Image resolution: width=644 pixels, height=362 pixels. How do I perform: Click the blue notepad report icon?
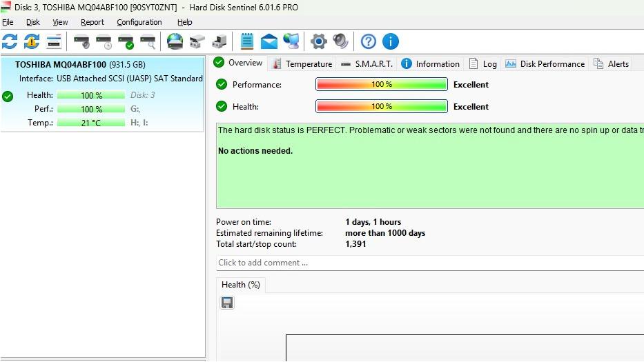(247, 41)
